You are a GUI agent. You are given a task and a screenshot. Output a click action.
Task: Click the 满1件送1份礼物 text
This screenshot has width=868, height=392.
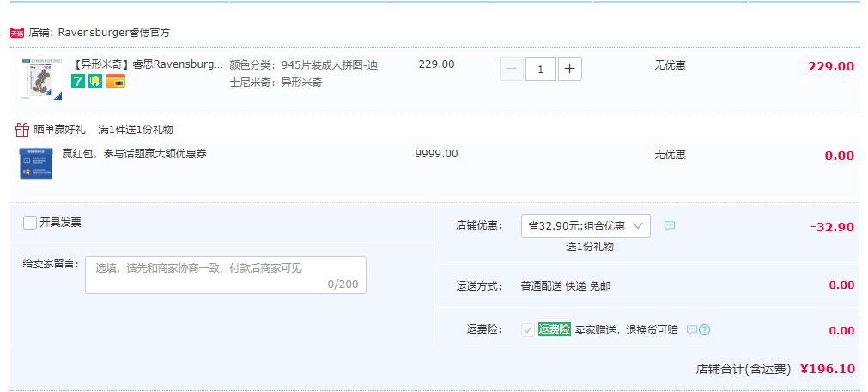click(136, 130)
